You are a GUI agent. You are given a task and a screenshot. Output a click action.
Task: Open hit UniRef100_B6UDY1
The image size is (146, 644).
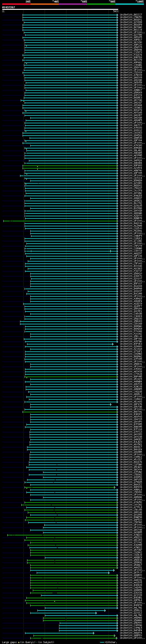(x=131, y=20)
